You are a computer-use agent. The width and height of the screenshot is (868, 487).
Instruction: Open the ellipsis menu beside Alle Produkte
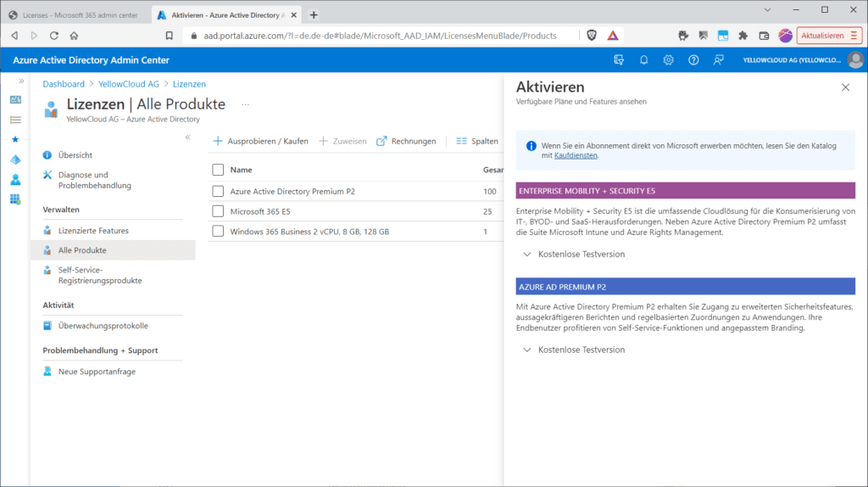point(245,104)
